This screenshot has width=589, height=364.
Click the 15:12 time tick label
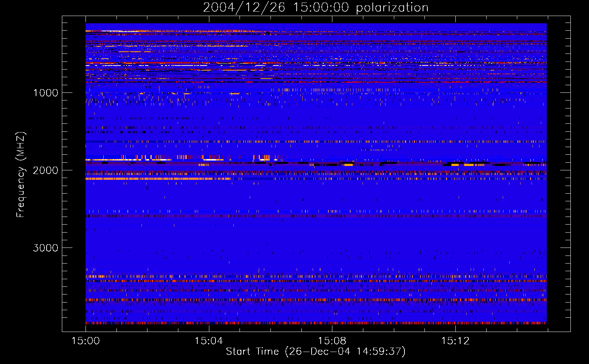click(455, 341)
